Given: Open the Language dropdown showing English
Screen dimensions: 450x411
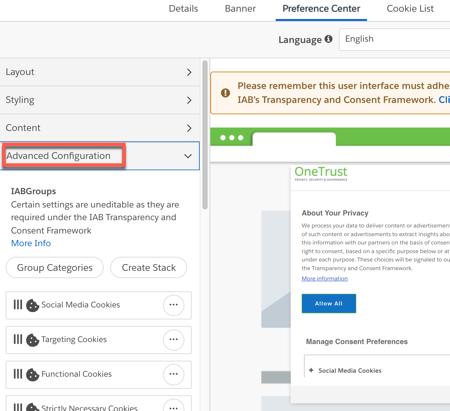Looking at the screenshot, I should [395, 39].
